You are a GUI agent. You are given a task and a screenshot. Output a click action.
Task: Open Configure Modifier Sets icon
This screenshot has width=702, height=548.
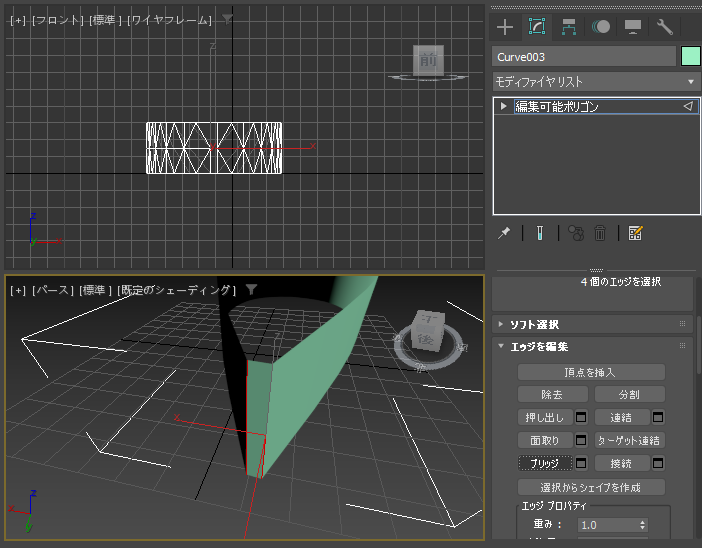pyautogui.click(x=635, y=233)
